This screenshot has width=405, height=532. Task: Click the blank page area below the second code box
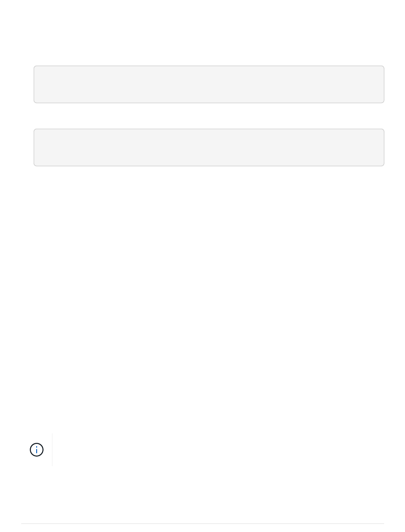click(209, 298)
